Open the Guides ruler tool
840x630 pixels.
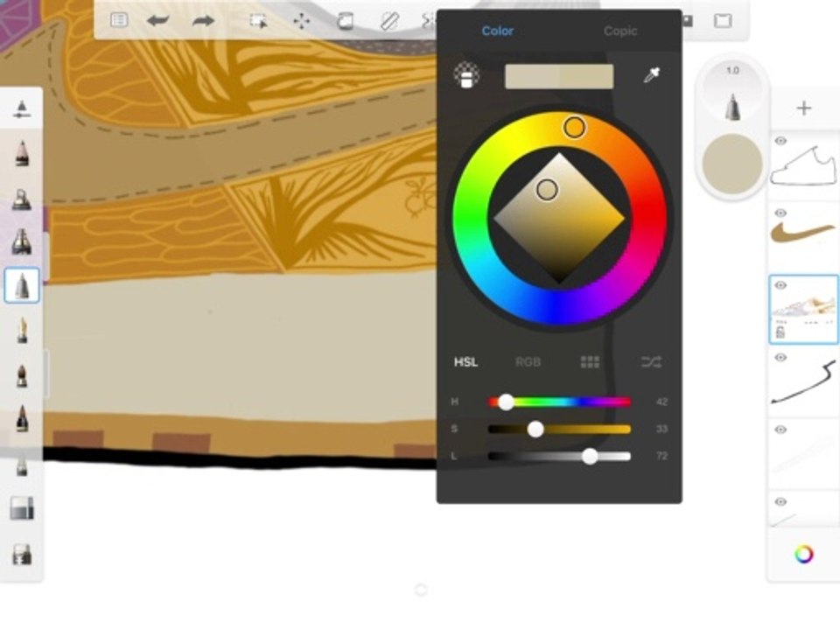point(389,21)
